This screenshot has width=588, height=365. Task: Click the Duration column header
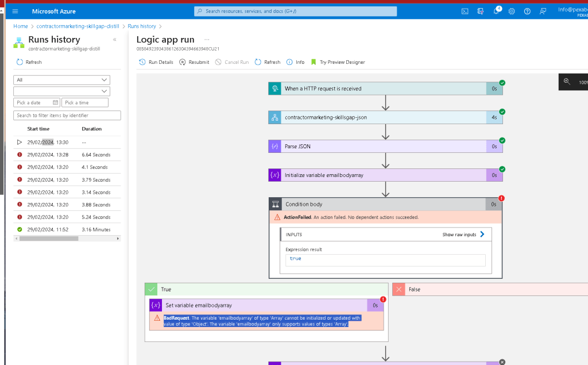91,129
